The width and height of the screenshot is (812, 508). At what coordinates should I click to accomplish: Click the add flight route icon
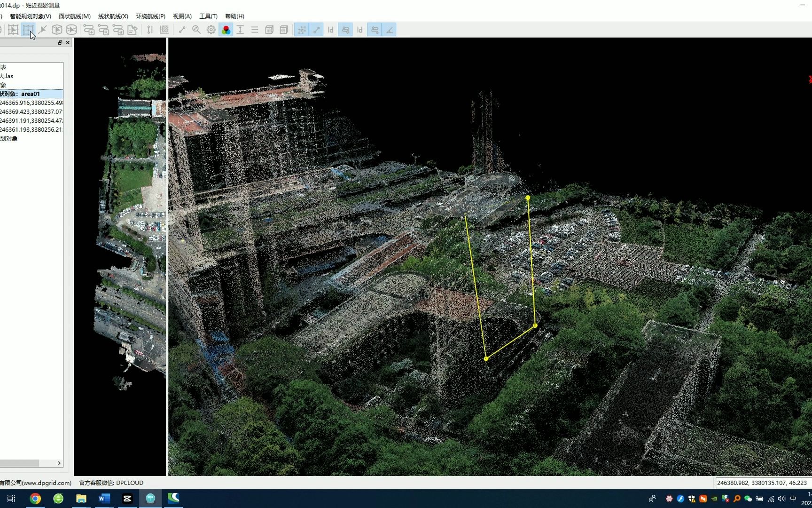coord(89,30)
